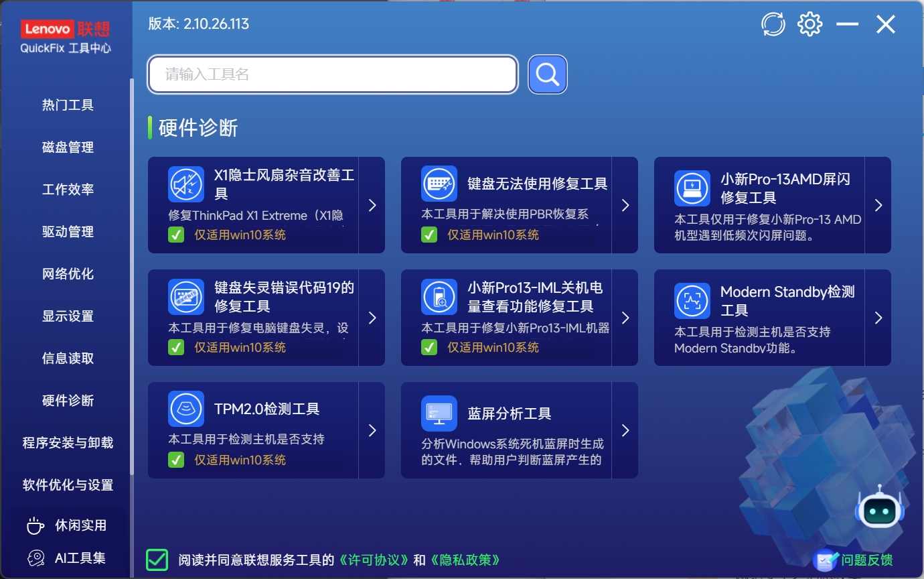Open the Modern Standby检测工具 icon
The width and height of the screenshot is (924, 579).
692,301
